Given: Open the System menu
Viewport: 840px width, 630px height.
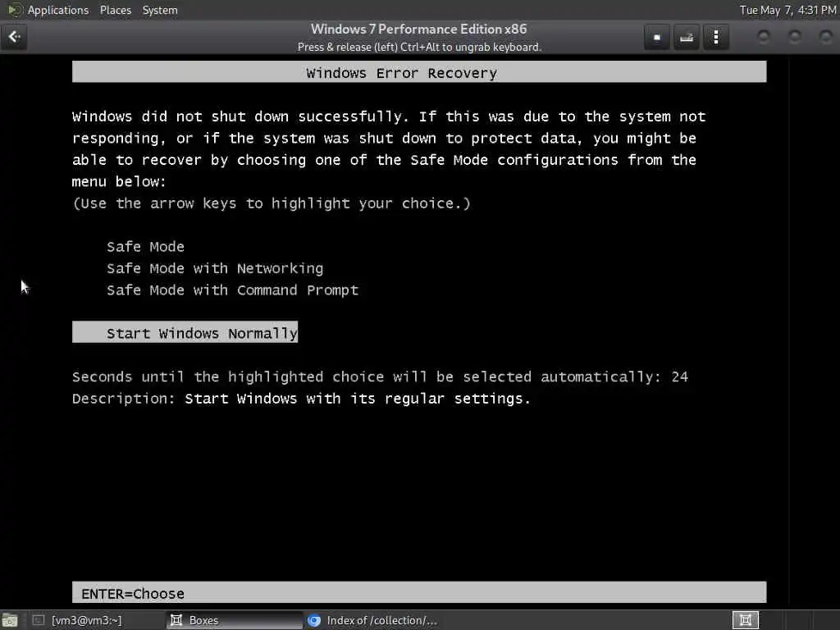Looking at the screenshot, I should tap(160, 10).
